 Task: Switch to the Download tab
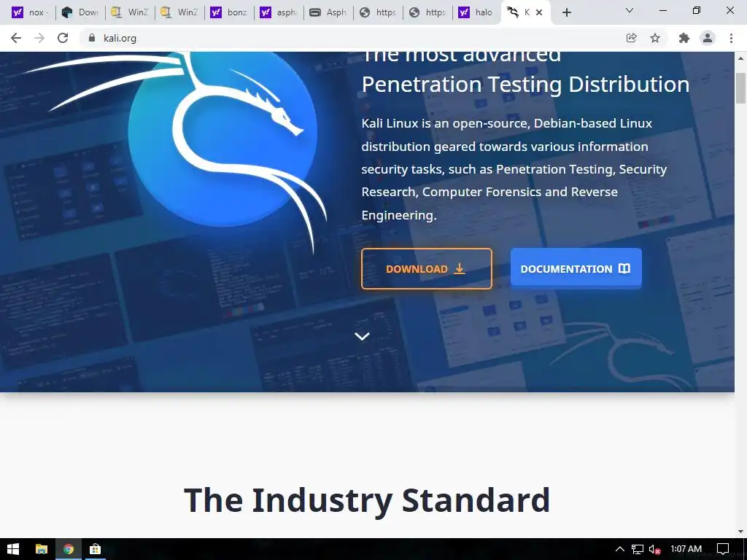(80, 12)
